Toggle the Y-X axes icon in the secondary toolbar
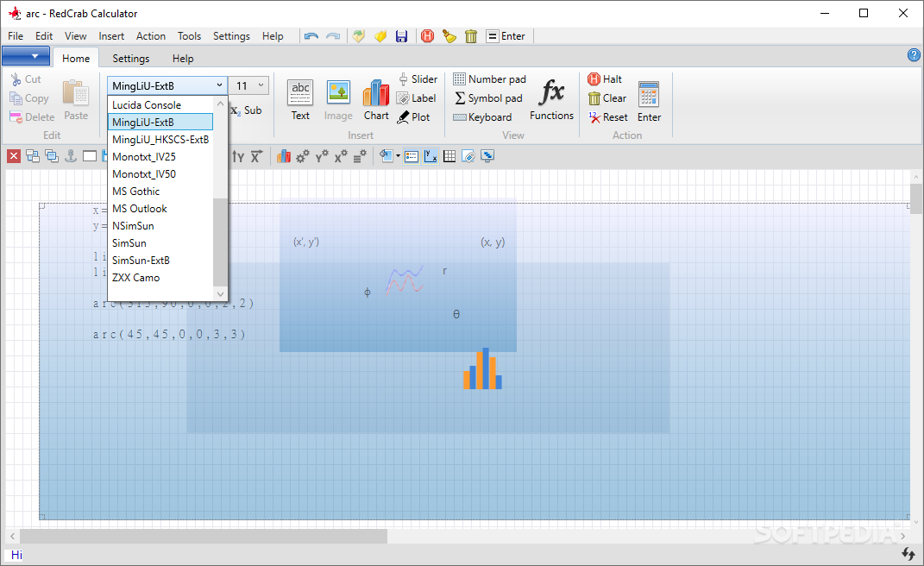The image size is (924, 566). point(431,156)
